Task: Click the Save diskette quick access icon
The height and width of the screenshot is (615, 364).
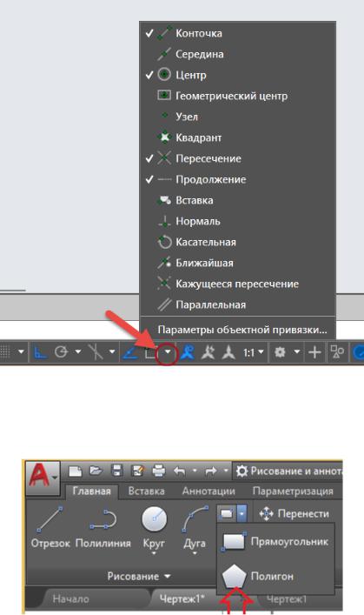Action: coord(116,471)
